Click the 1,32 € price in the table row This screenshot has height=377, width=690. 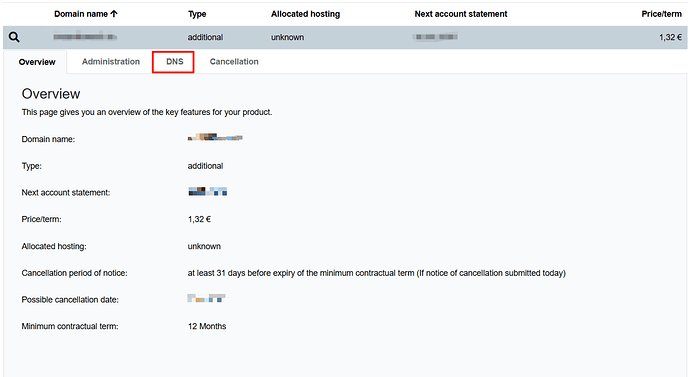point(670,37)
